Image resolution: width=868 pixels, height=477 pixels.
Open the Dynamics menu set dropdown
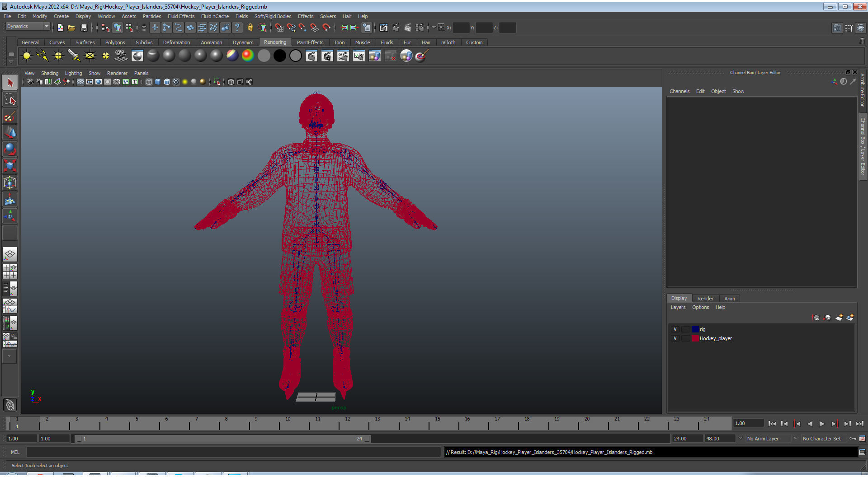[x=28, y=27]
